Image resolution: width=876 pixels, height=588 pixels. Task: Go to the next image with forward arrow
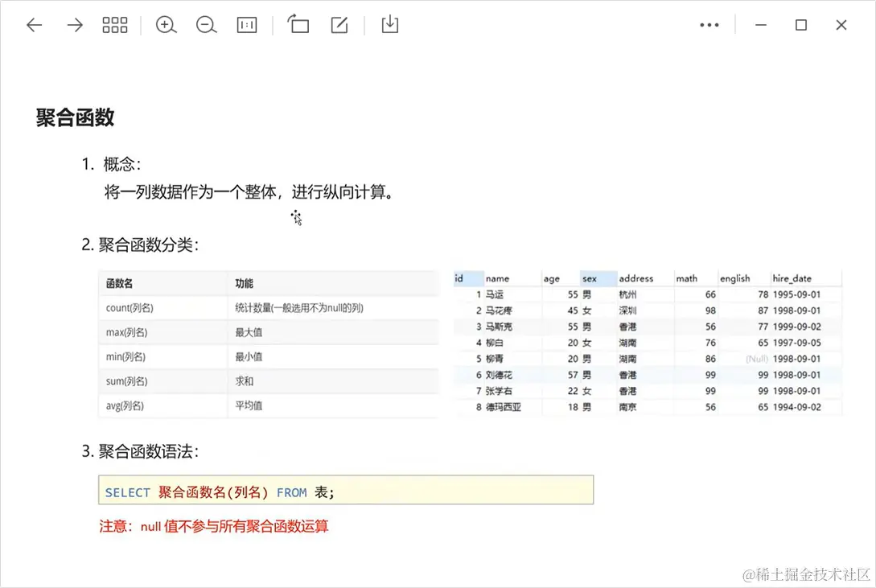74,25
